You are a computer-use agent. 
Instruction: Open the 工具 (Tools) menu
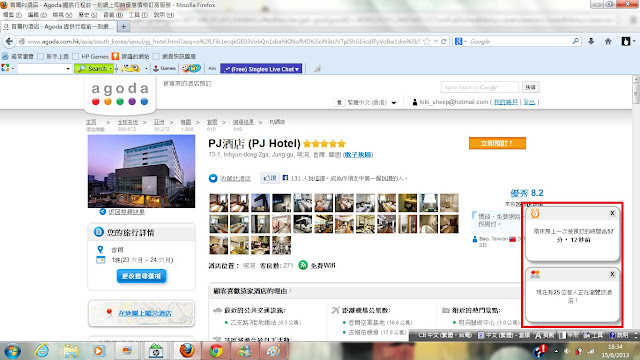[138, 15]
